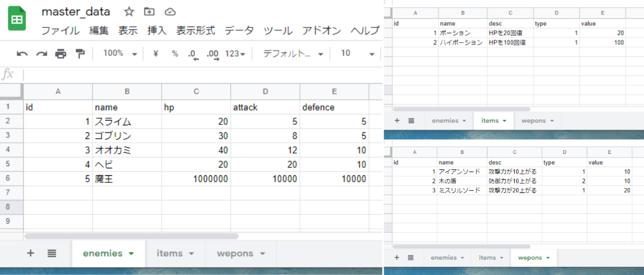The image size is (644, 275).
Task: Open the ファイル menu
Action: coord(60,31)
